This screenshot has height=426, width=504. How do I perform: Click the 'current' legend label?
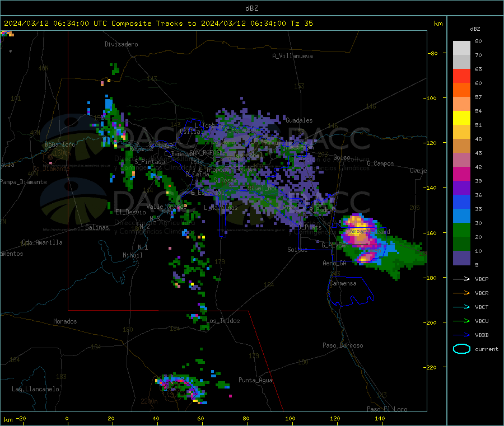pos(487,349)
